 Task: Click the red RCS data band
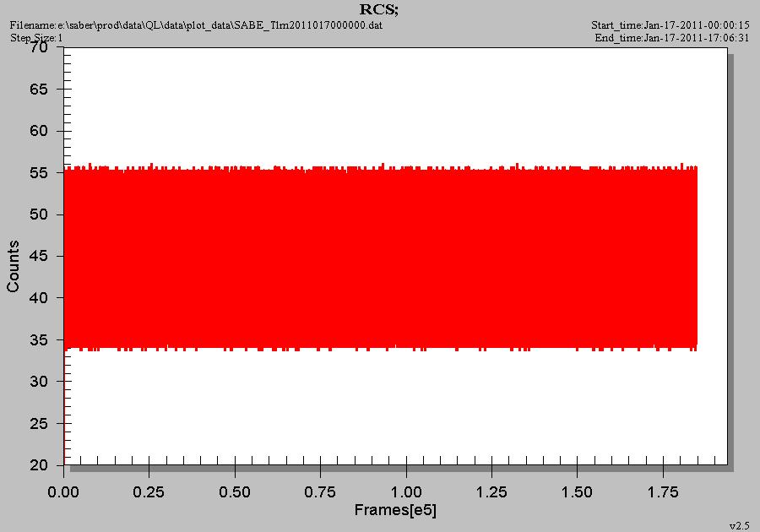(381, 257)
